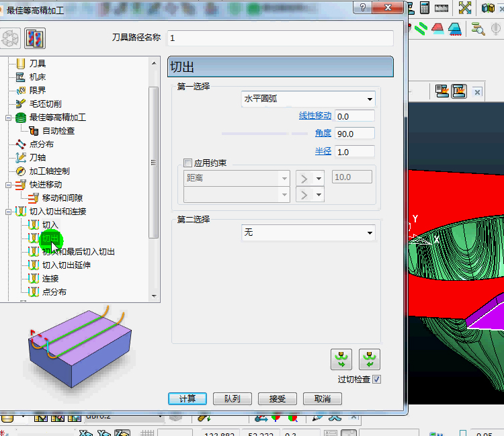Enable 应用约束 checkbox

187,163
